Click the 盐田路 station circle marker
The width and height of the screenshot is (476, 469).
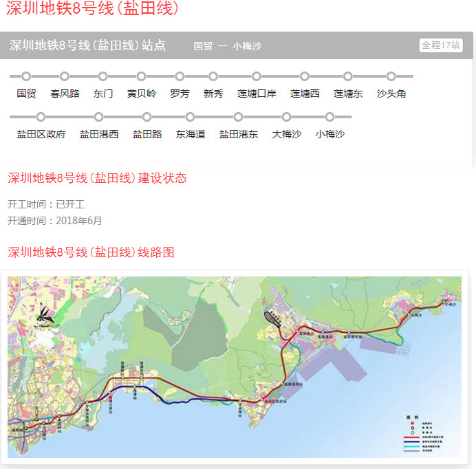pyautogui.click(x=147, y=117)
